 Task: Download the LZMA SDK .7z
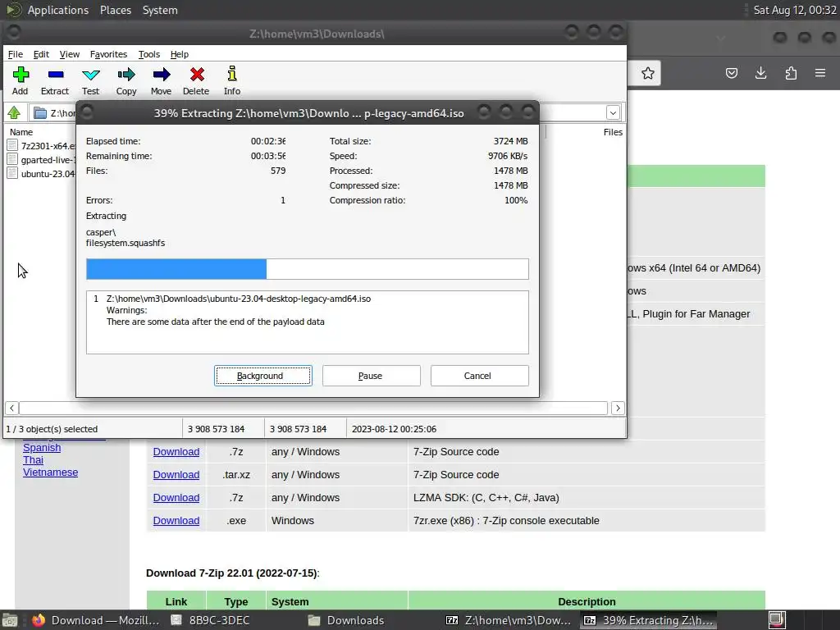point(176,498)
